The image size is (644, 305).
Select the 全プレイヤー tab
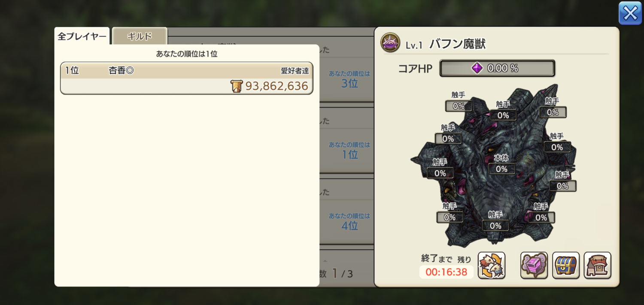point(82,36)
